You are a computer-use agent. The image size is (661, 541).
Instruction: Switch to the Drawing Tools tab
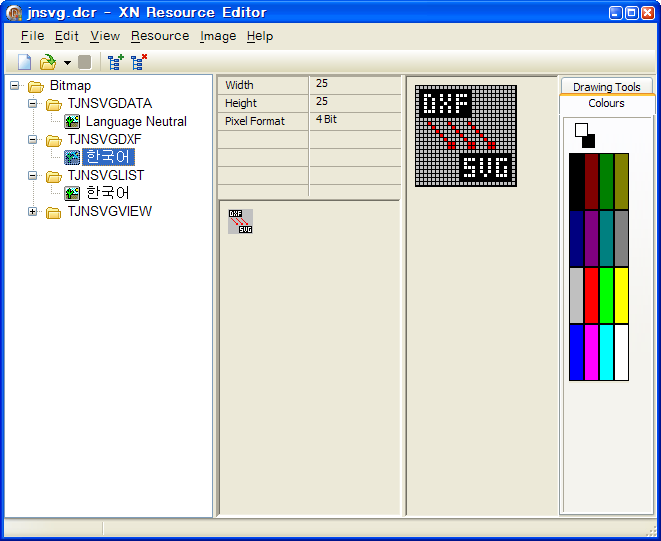607,86
